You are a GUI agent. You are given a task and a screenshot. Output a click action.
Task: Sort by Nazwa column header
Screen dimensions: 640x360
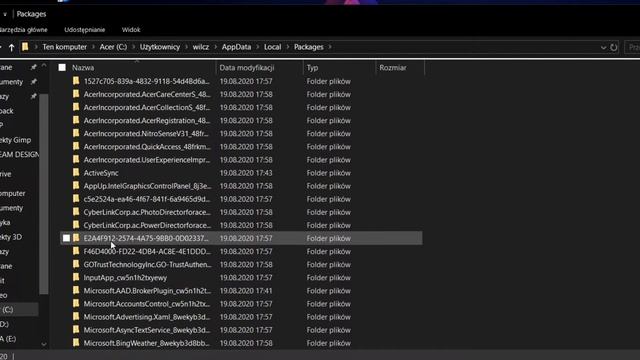(x=83, y=68)
